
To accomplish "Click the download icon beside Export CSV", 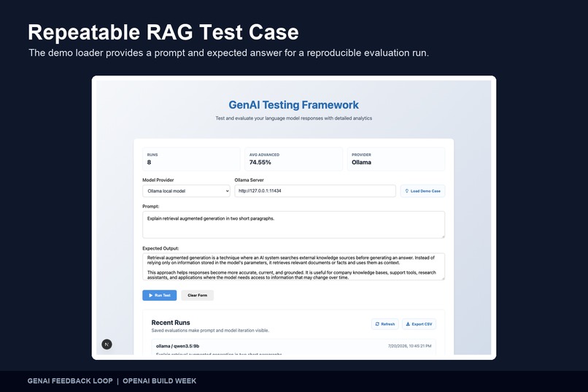I will 408,324.
